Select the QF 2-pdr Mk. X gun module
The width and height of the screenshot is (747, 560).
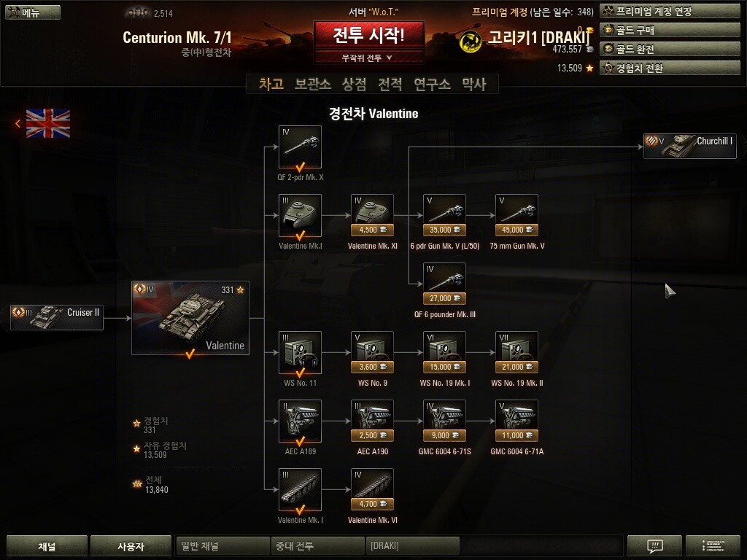300,147
